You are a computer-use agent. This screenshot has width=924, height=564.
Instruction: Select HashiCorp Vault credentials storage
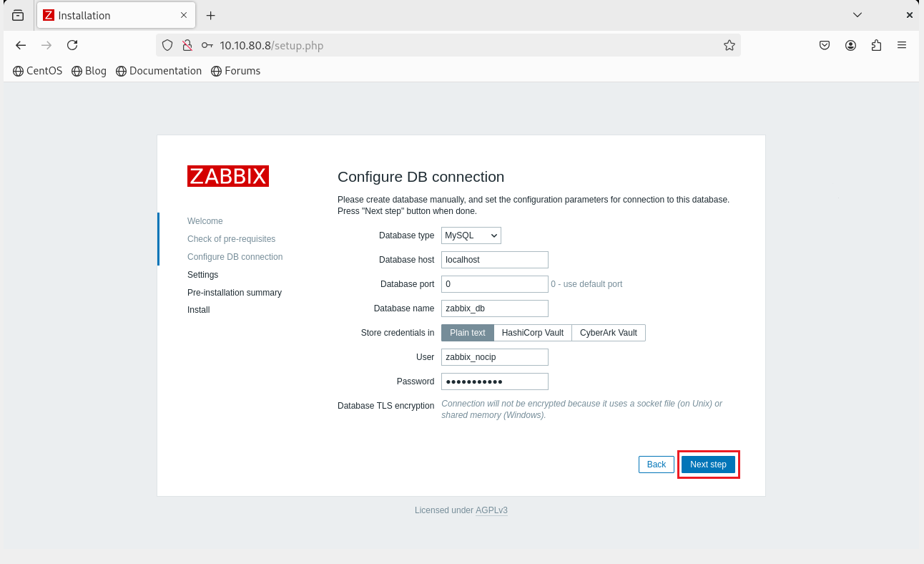coord(533,333)
